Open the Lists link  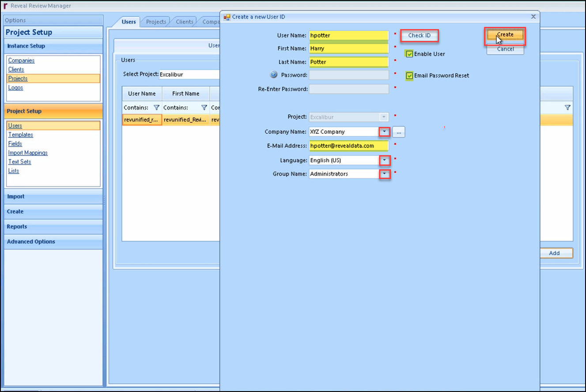pyautogui.click(x=14, y=171)
